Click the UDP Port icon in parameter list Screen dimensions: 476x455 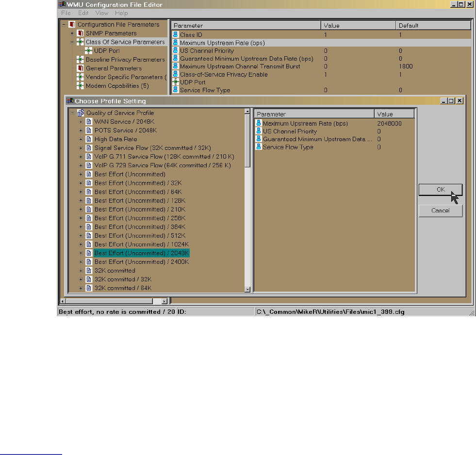tap(176, 82)
